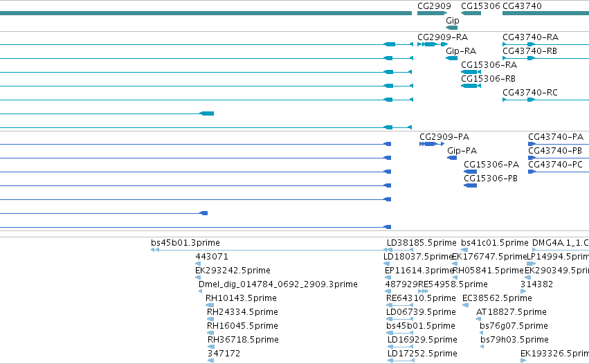Image resolution: width=589 pixels, height=364 pixels.
Task: Select EST bs41c01.5prime label
Action: point(494,243)
